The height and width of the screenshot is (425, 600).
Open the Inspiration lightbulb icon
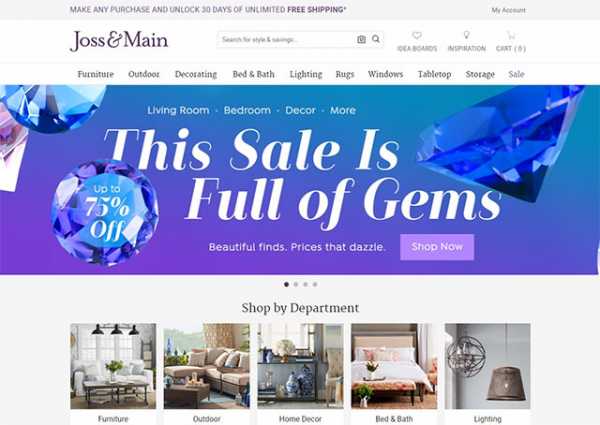466,35
